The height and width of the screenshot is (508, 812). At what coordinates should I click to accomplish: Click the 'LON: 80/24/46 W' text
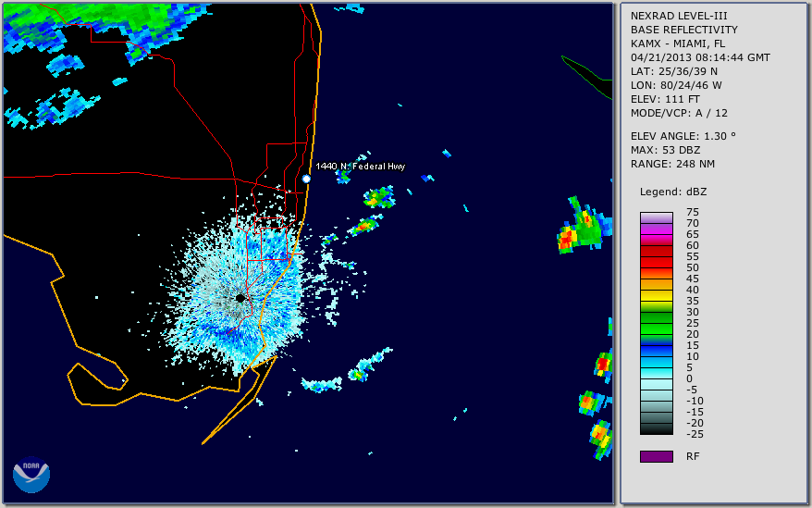[676, 85]
